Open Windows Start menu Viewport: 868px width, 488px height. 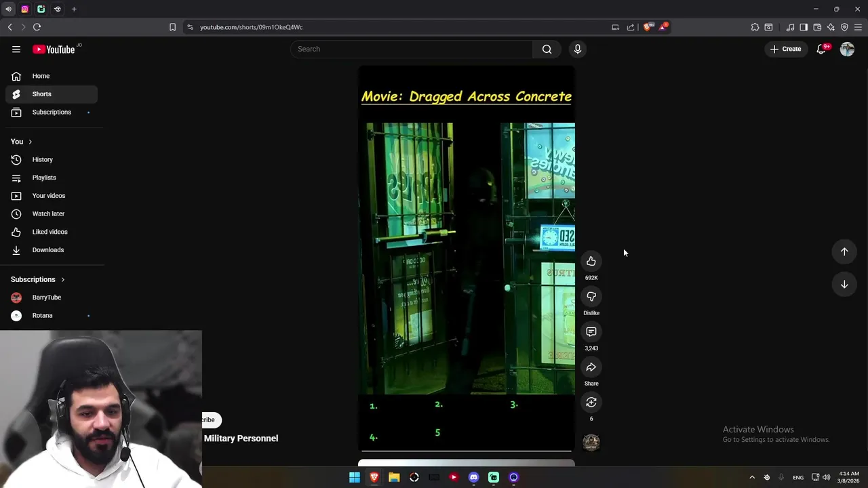[354, 477]
